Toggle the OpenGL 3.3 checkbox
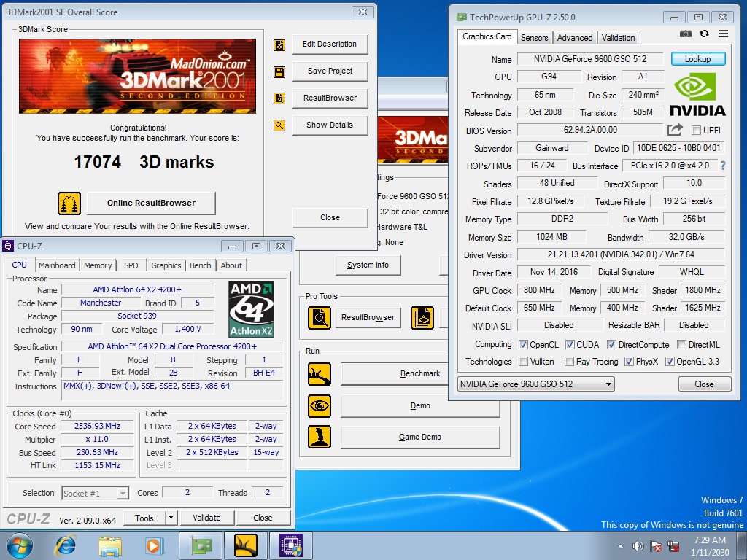Viewport: 747px width, 560px height. click(670, 362)
